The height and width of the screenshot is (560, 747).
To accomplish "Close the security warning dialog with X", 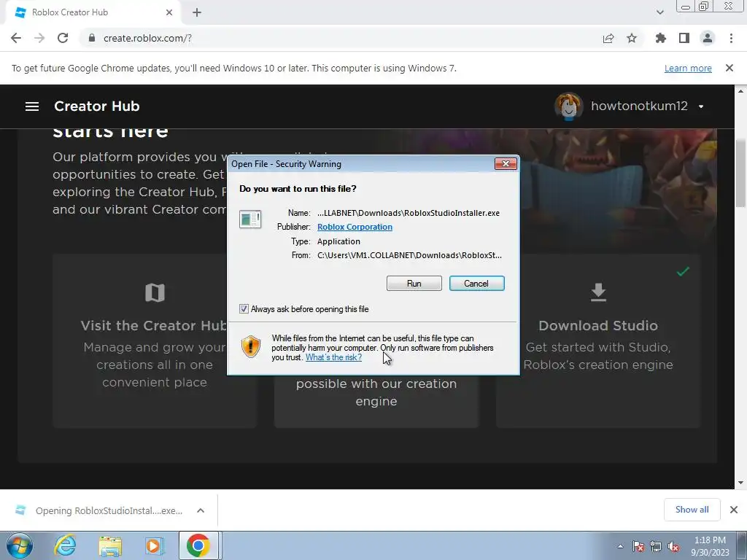I will click(x=506, y=164).
